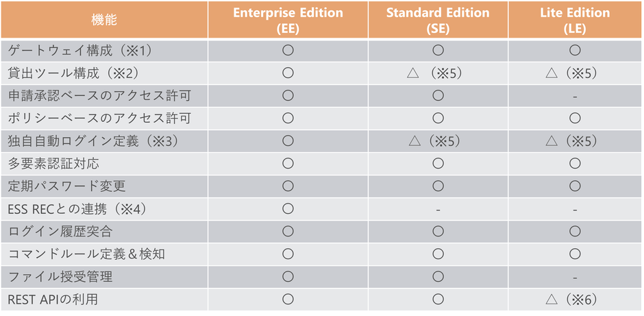The height and width of the screenshot is (316, 644).
Task: Click the circle for 多要素認証対応 under Standard Edition
Action: pyautogui.click(x=438, y=164)
